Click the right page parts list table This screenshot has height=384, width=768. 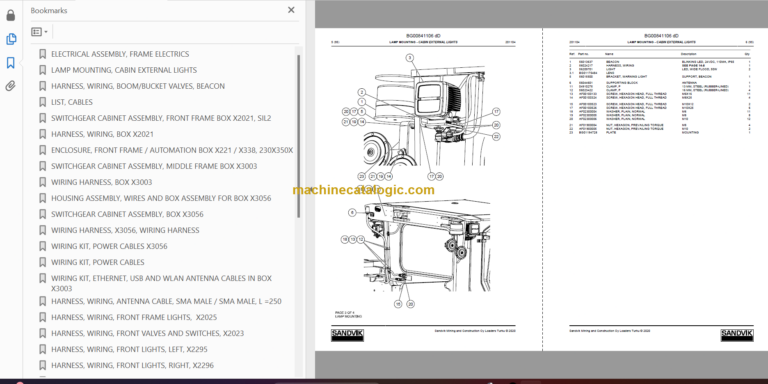pyautogui.click(x=660, y=93)
